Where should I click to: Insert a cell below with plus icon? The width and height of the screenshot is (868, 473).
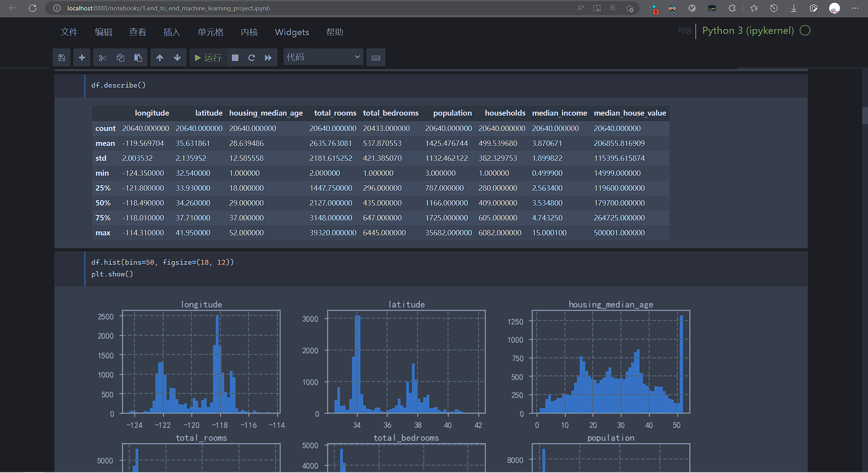click(x=82, y=57)
